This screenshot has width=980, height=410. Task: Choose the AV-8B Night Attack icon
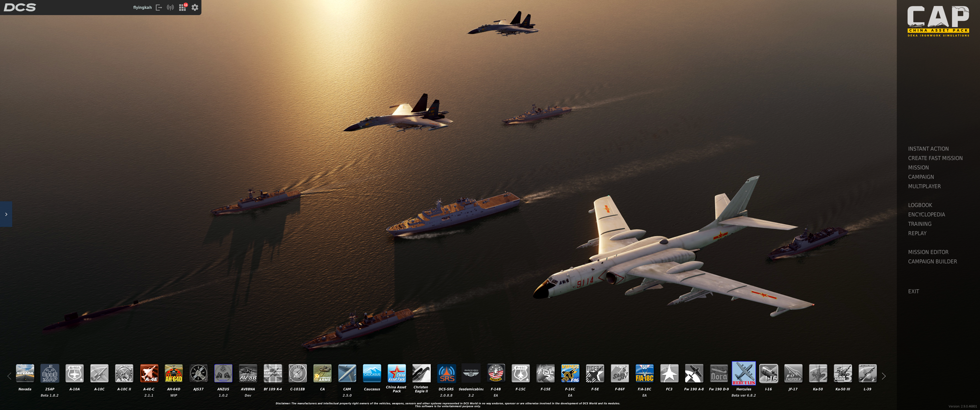point(248,373)
